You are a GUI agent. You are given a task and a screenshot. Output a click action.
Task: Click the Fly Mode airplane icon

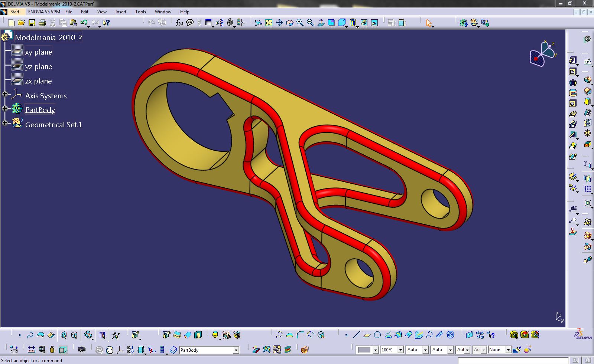(258, 23)
